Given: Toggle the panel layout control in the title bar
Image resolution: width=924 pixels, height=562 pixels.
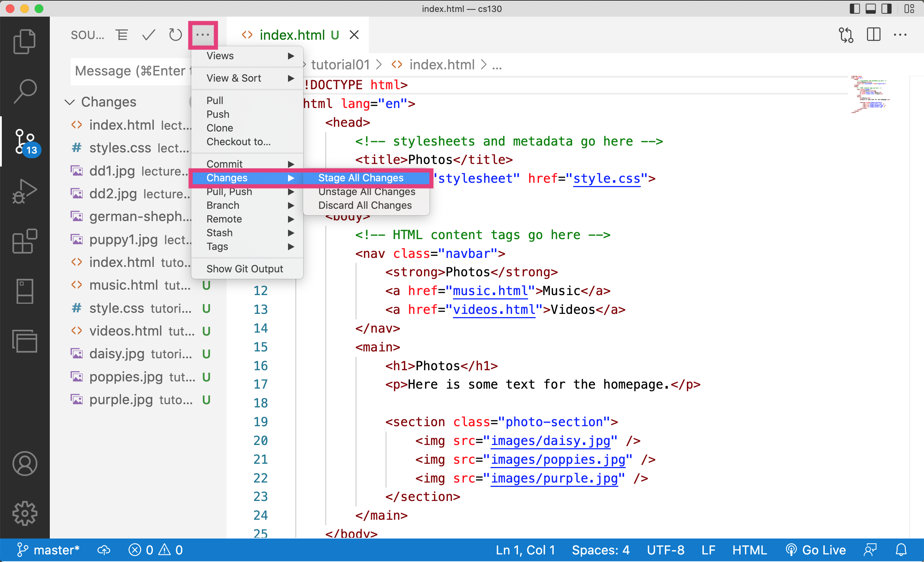Looking at the screenshot, I should (x=870, y=8).
